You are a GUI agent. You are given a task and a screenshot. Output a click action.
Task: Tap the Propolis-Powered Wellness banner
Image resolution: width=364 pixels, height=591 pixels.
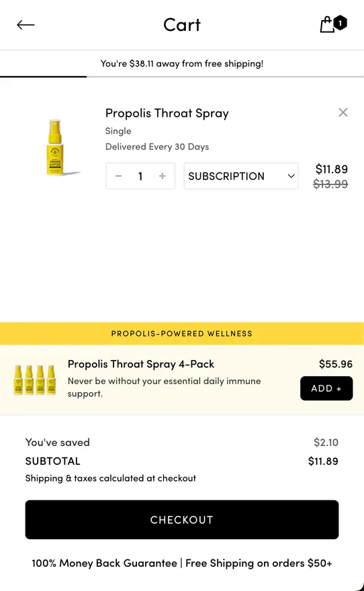tap(182, 334)
